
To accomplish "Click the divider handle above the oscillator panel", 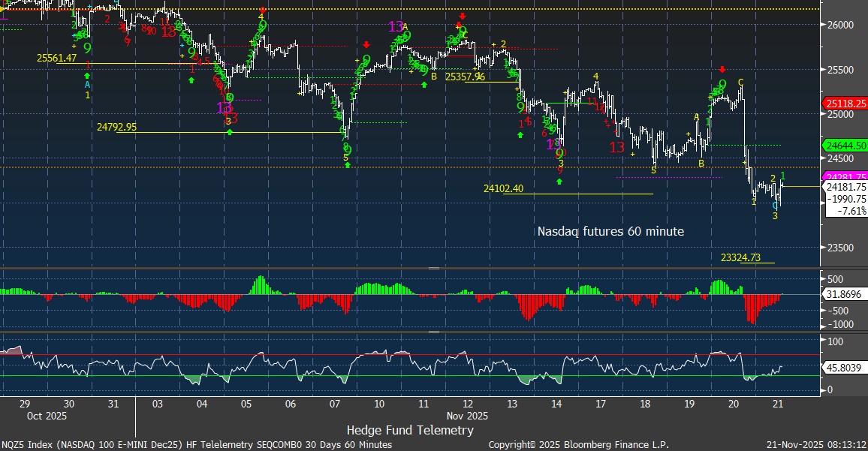I will click(x=433, y=332).
